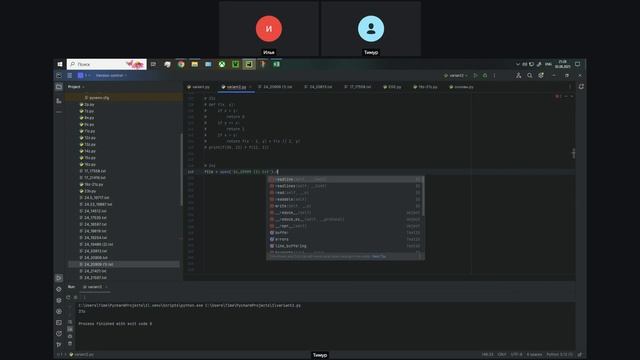The image size is (640, 360).
Task: Choose readline from the completion list
Action: pyautogui.click(x=345, y=180)
